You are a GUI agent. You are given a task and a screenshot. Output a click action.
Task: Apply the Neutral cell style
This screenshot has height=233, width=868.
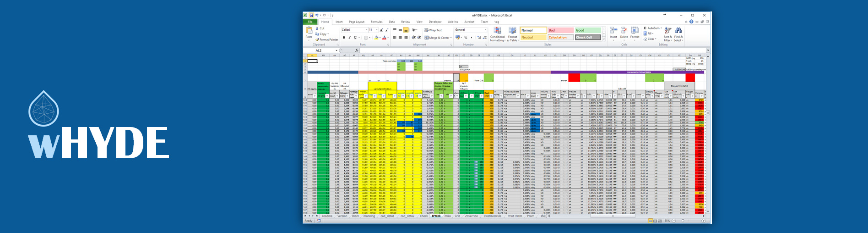[x=533, y=38]
